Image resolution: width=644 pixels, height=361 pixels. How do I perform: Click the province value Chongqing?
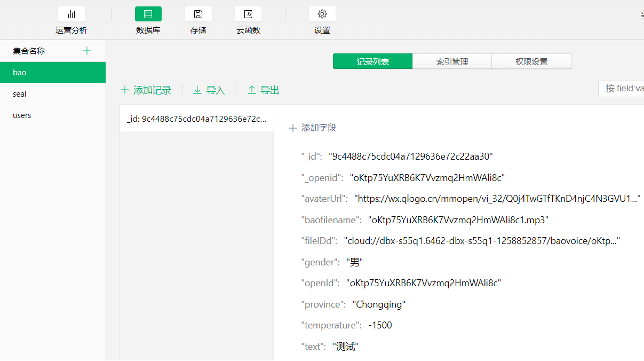point(379,304)
